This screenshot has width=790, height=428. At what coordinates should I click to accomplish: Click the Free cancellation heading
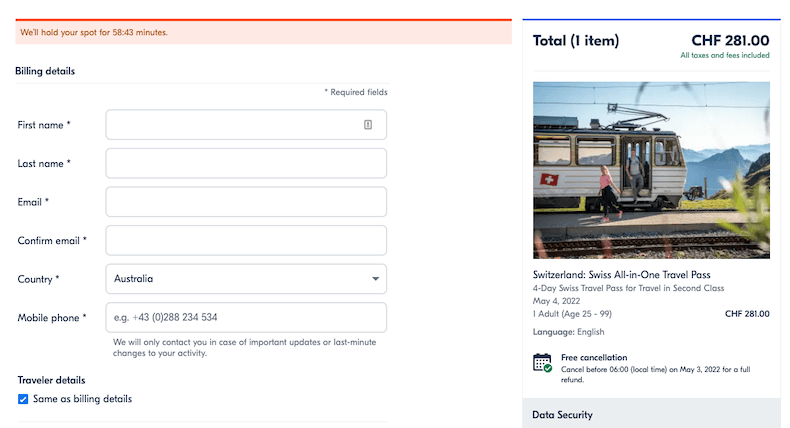click(594, 357)
